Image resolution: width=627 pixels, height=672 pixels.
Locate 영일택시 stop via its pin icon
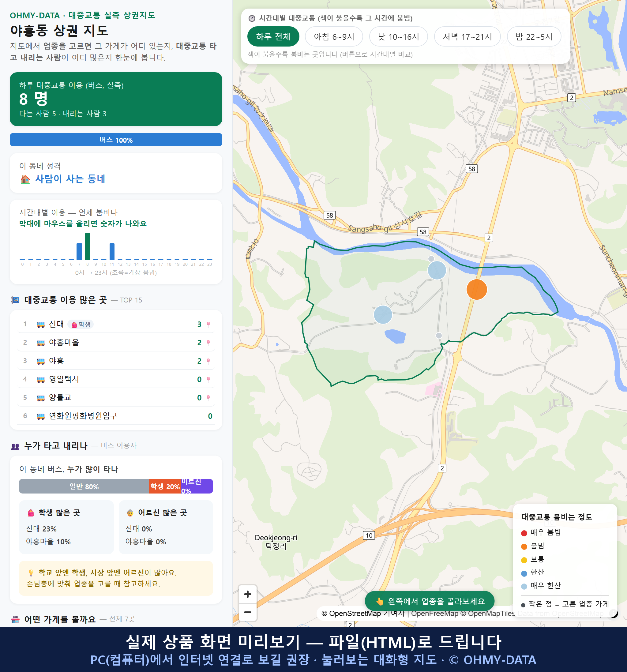(x=208, y=379)
